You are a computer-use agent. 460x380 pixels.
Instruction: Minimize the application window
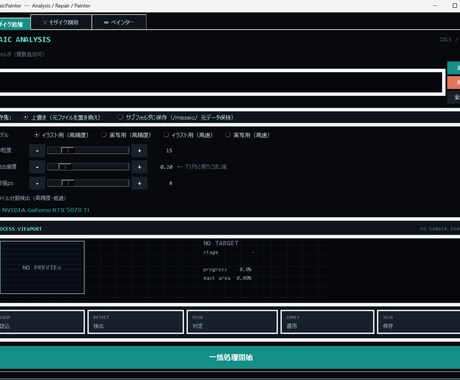[435, 6]
